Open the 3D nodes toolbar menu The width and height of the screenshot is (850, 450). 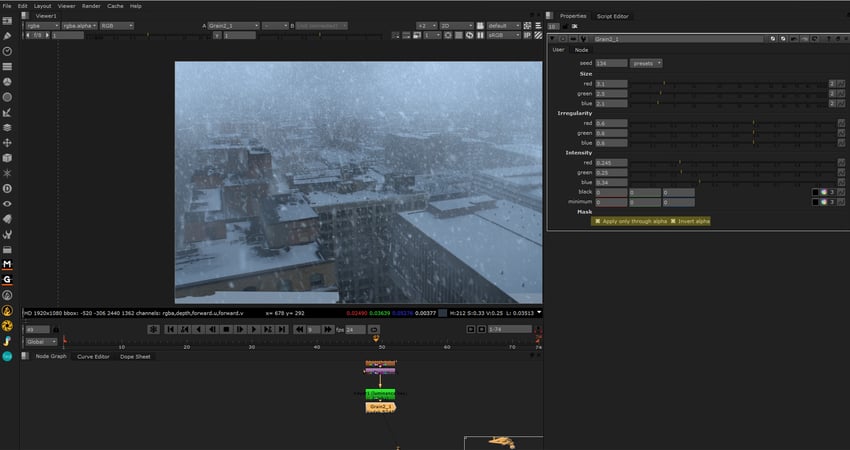point(7,158)
